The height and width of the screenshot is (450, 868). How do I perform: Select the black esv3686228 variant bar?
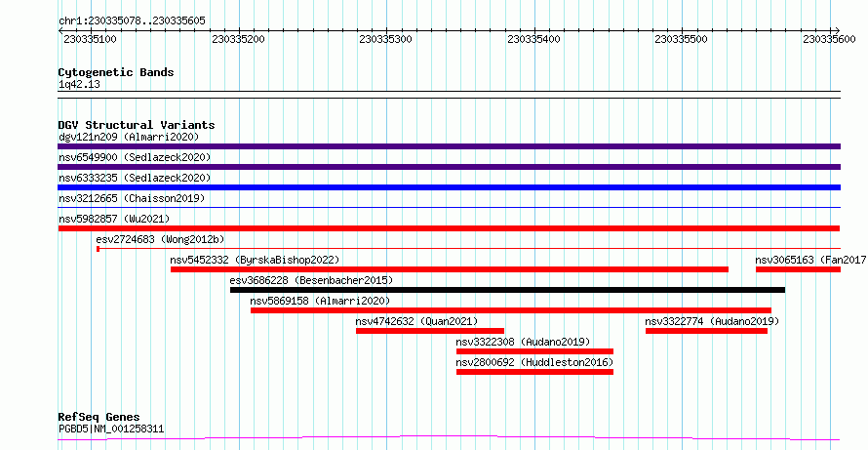click(x=507, y=290)
